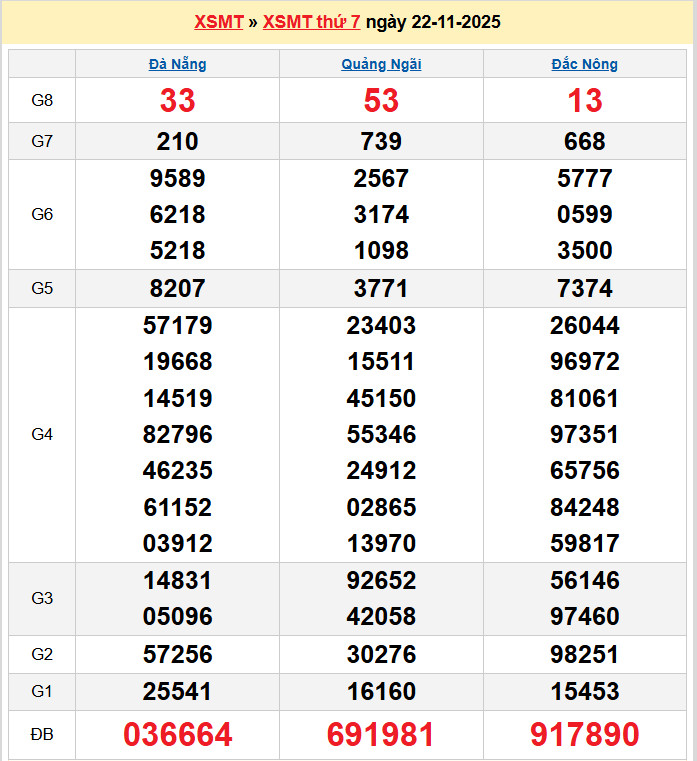Select Quảng Ngãi special prize 691981

[x=381, y=735]
